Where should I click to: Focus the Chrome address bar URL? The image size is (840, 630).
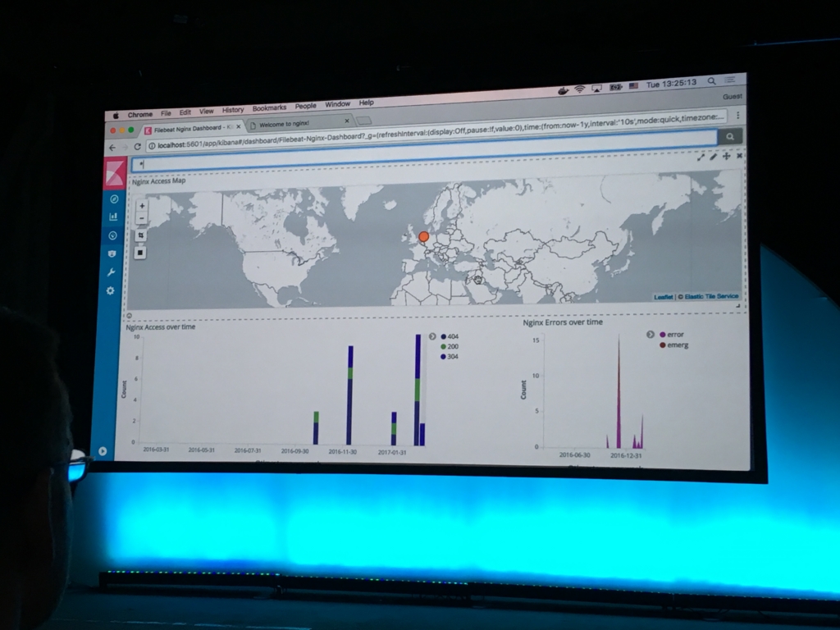click(x=435, y=132)
